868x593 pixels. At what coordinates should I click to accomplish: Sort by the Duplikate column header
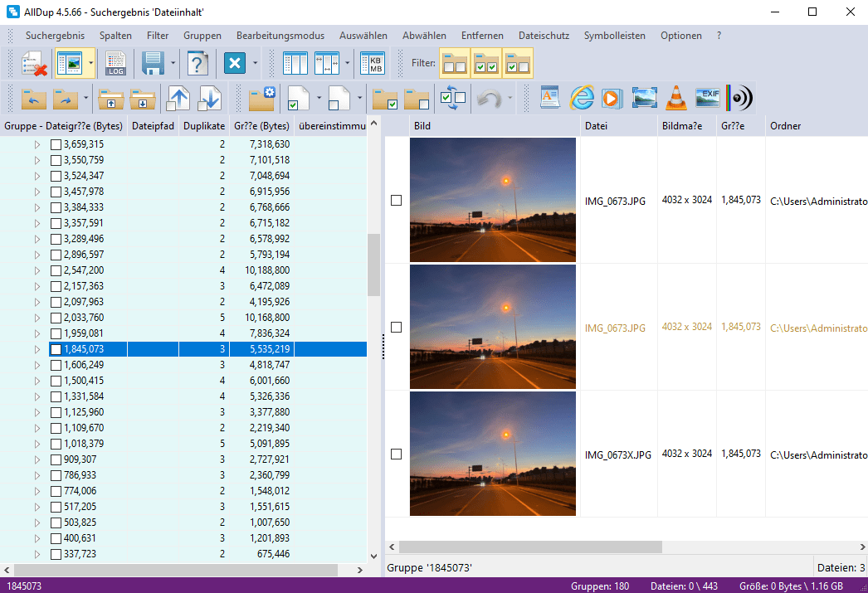click(203, 126)
